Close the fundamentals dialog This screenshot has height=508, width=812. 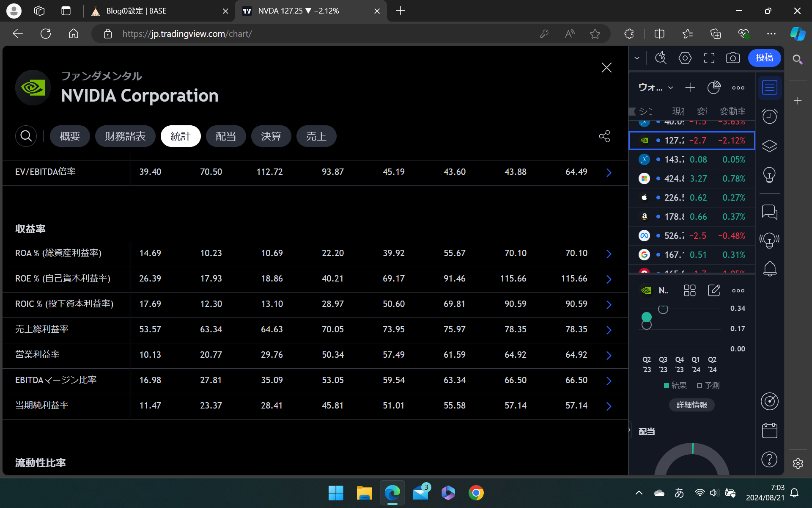click(x=606, y=68)
